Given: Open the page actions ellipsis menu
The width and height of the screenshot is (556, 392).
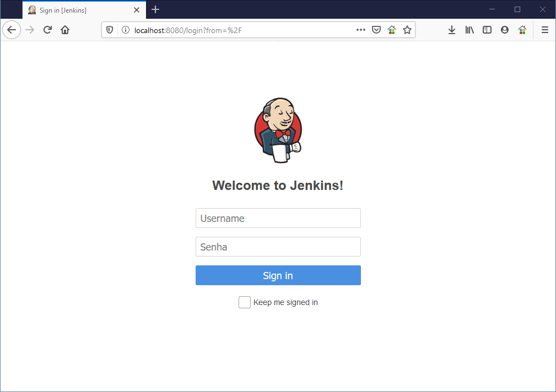Looking at the screenshot, I should [360, 30].
